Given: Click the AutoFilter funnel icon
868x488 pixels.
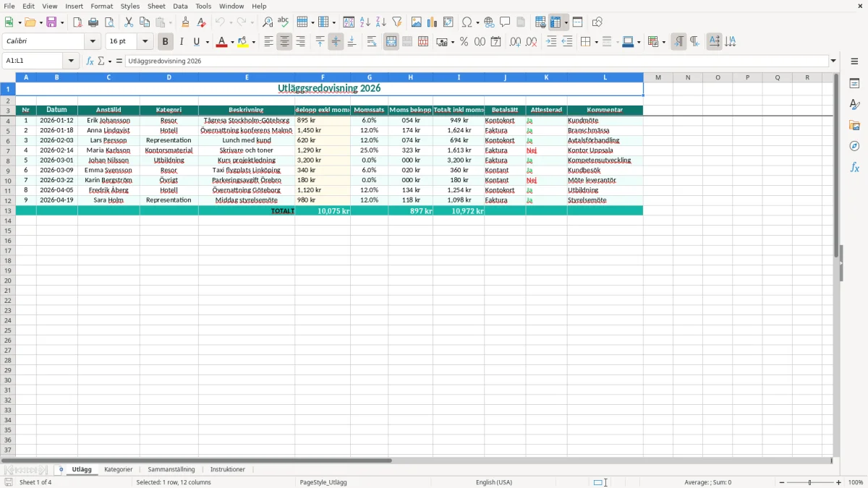Looking at the screenshot, I should [x=396, y=22].
